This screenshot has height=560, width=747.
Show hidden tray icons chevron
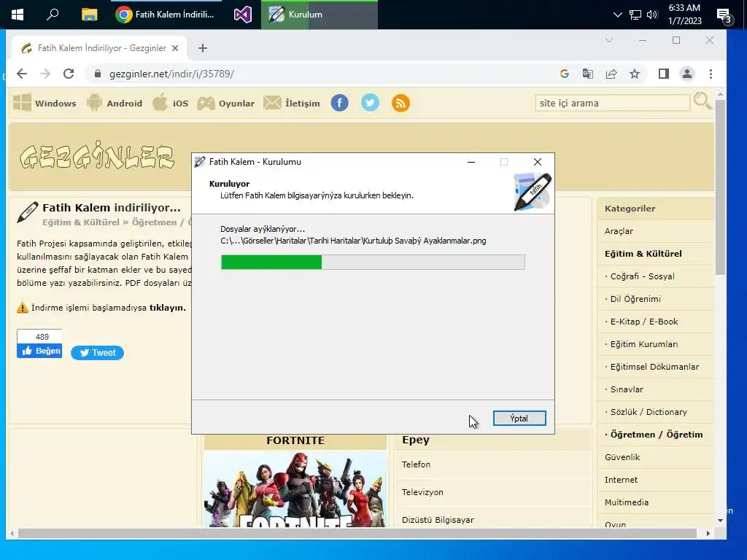click(617, 15)
